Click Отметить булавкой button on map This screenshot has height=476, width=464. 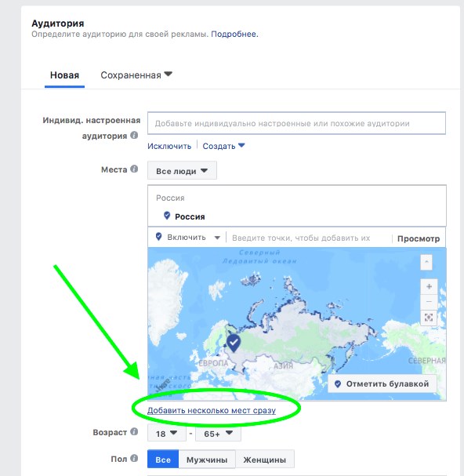[x=382, y=383]
